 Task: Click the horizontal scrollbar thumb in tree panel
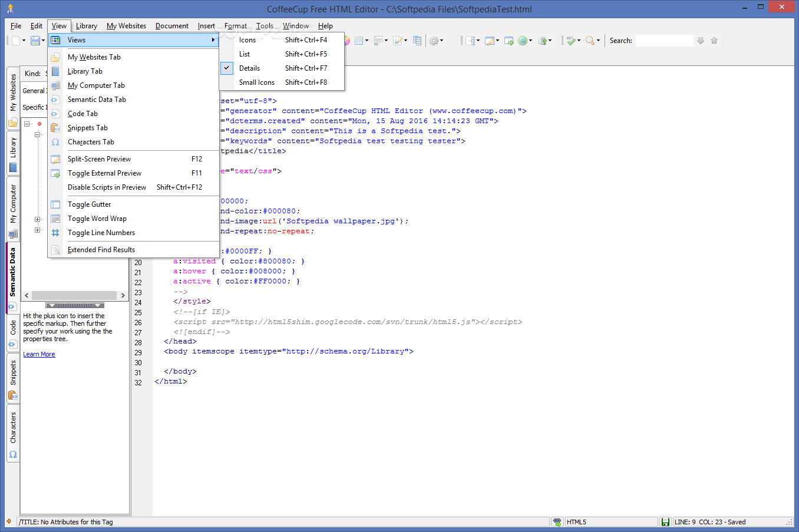74,295
